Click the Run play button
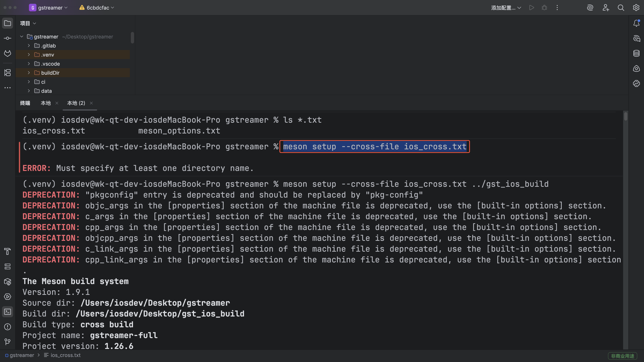Image resolution: width=644 pixels, height=362 pixels. coord(532,8)
